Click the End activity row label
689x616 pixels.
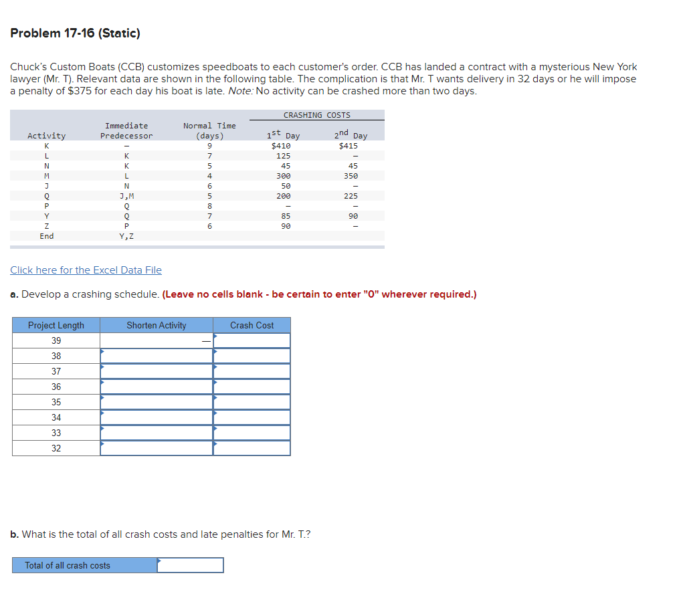(x=47, y=236)
